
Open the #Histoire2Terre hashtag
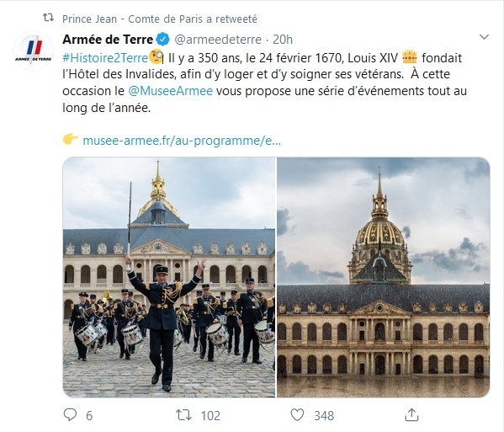point(105,58)
